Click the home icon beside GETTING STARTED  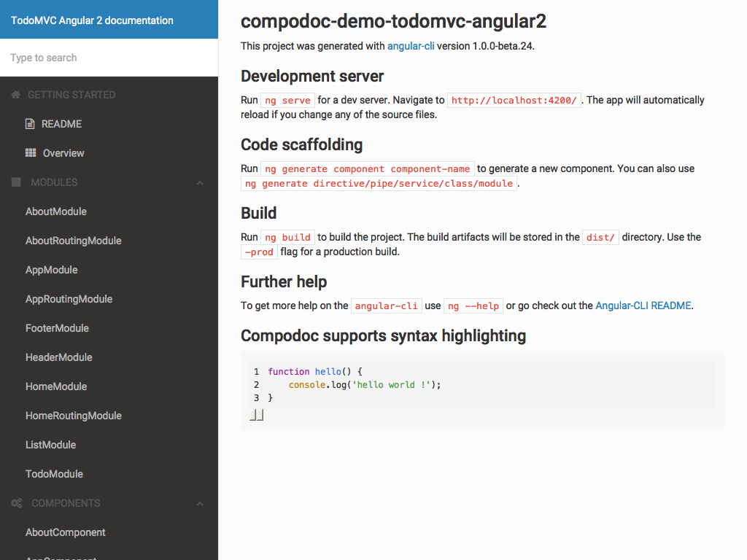(15, 95)
